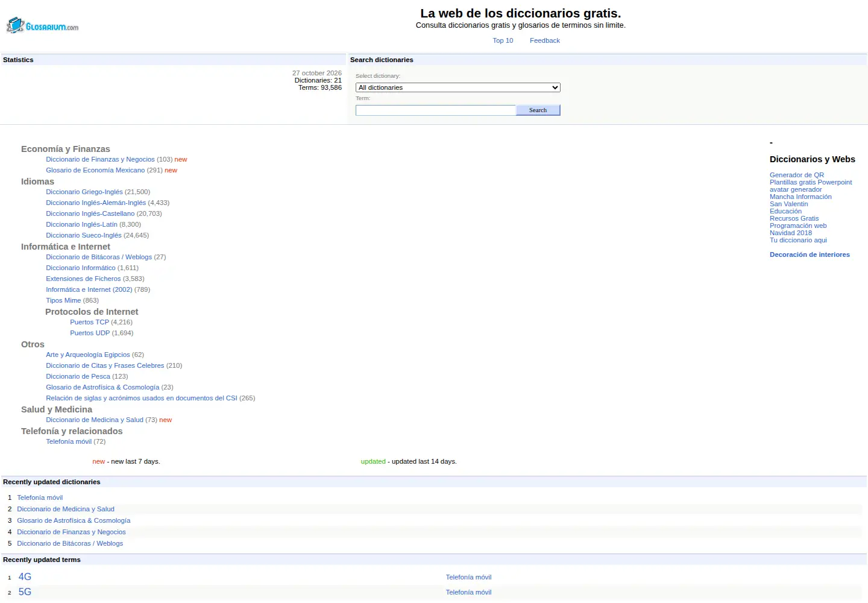Open Telefonía móvil under Telefonía y relacionados
868x603 pixels.
coord(69,441)
